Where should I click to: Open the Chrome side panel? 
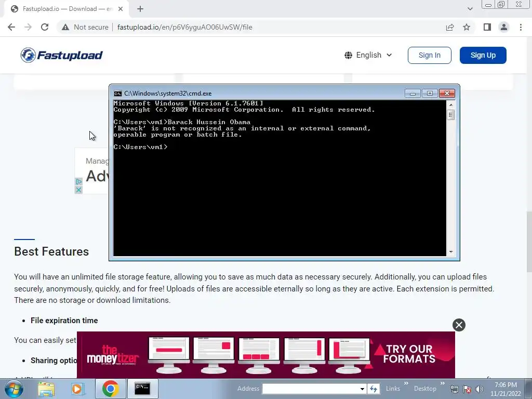487,27
